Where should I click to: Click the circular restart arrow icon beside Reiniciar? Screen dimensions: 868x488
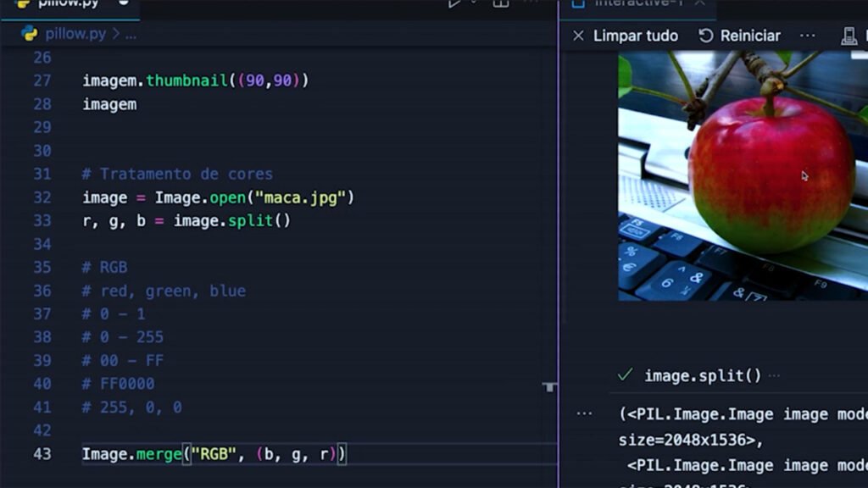705,36
